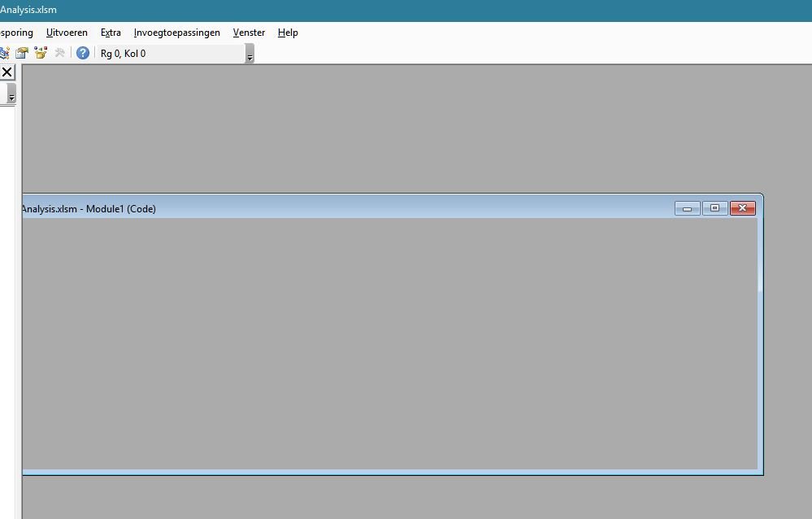Open the Invoegtoepassingen menu

(176, 33)
